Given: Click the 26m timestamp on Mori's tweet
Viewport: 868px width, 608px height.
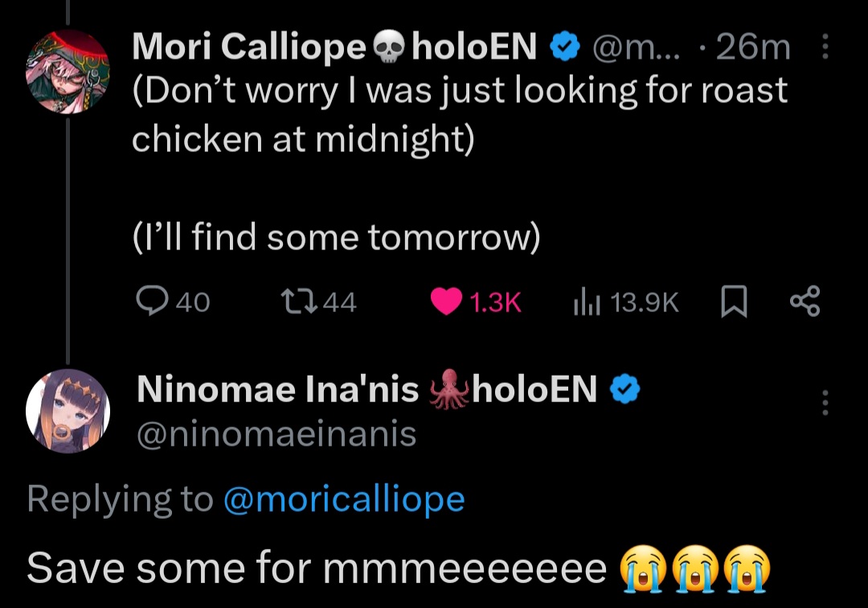Looking at the screenshot, I should click(752, 49).
